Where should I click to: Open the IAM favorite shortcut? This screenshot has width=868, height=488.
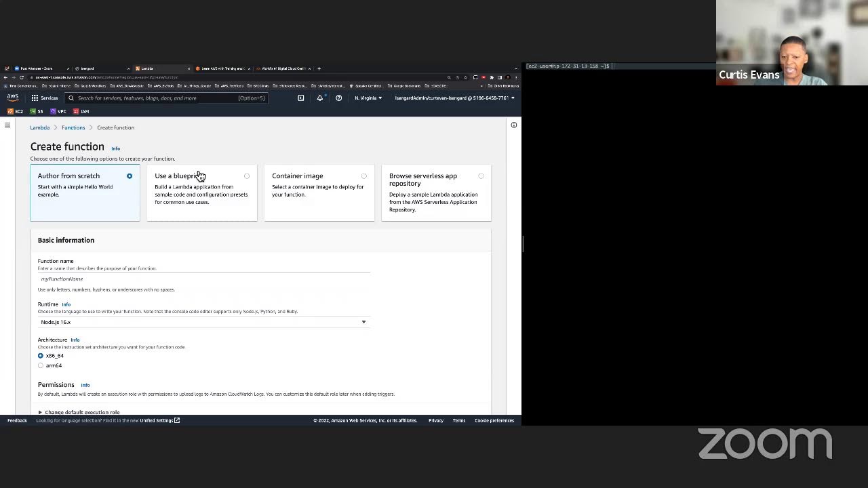click(81, 111)
